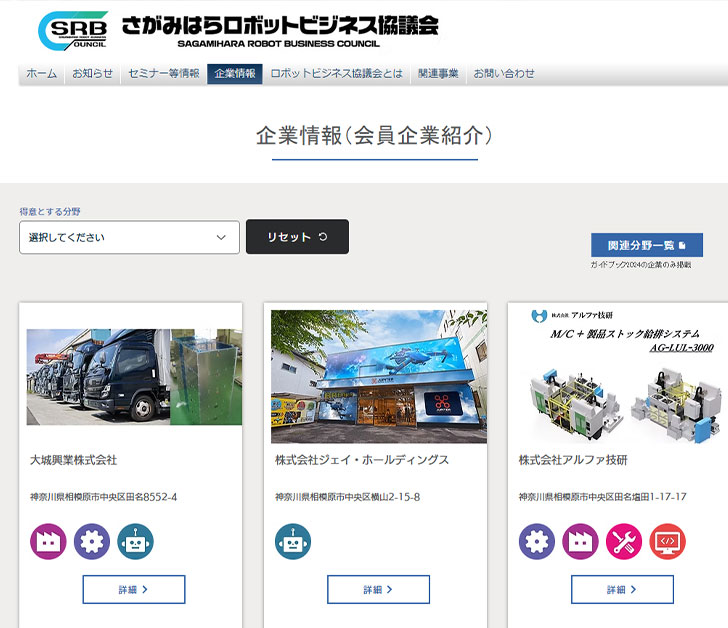The width and height of the screenshot is (728, 628).
Task: Click the red code monitor icon
Action: click(667, 542)
